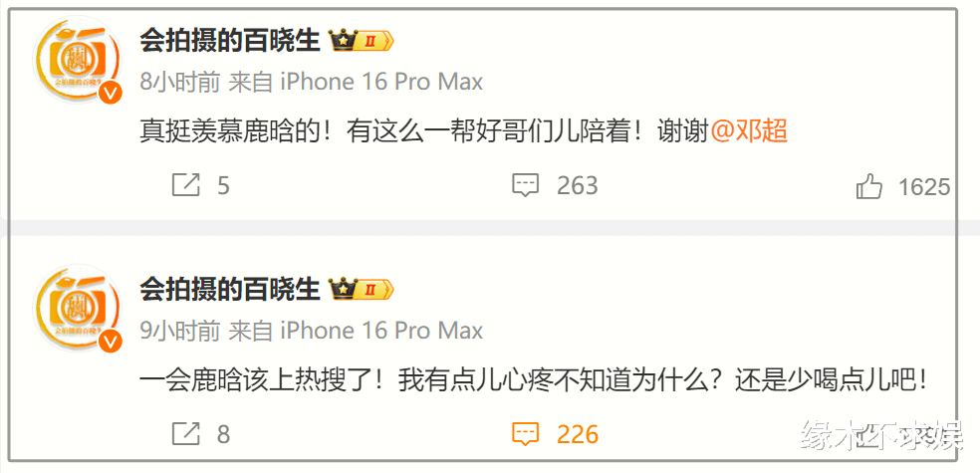The height and width of the screenshot is (473, 980).
Task: Click the 9小时前 timestamp
Action: (180, 330)
